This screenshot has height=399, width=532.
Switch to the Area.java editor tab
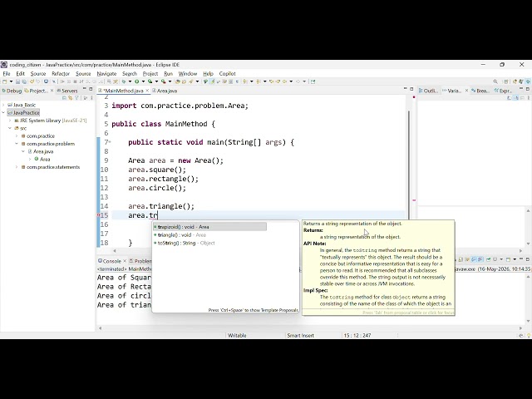click(165, 91)
